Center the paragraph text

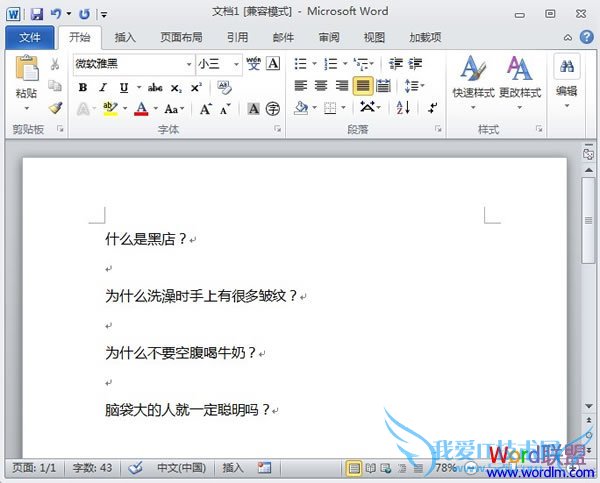pos(321,86)
